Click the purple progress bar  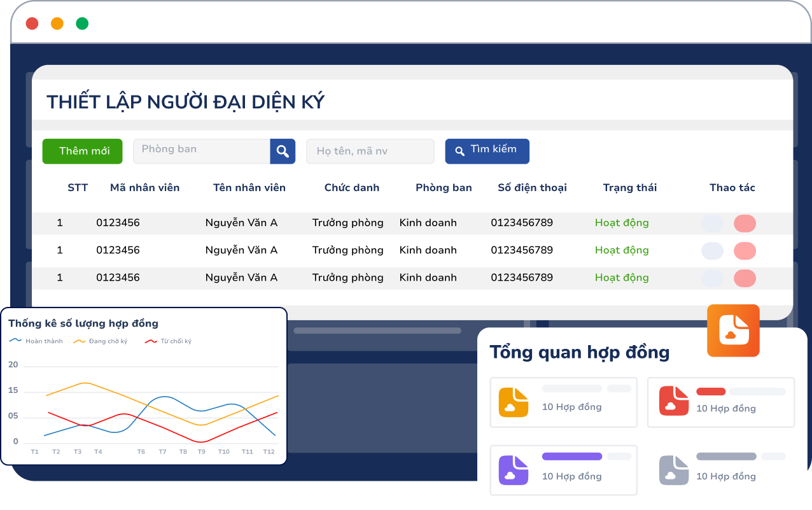571,457
